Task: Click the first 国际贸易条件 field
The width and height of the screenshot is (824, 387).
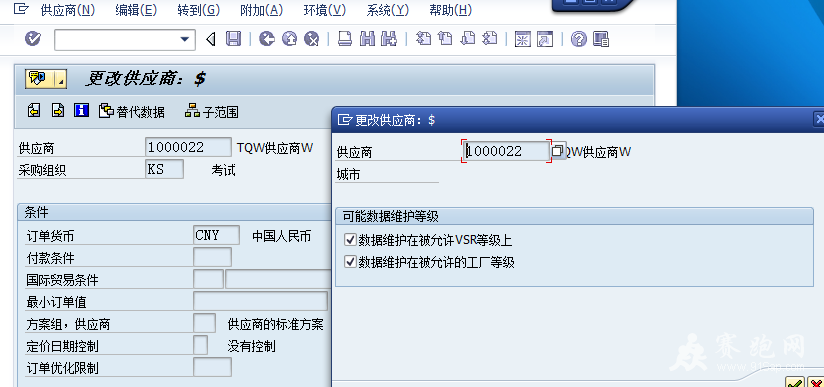Action: tap(209, 279)
